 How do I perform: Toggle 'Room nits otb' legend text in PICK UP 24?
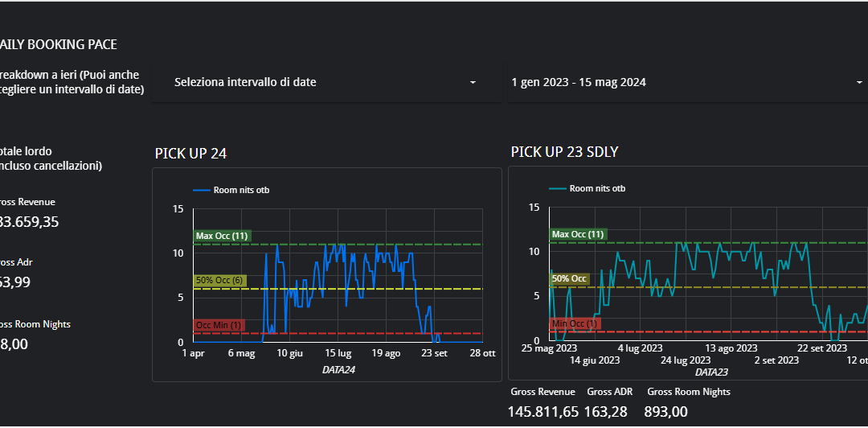(241, 191)
